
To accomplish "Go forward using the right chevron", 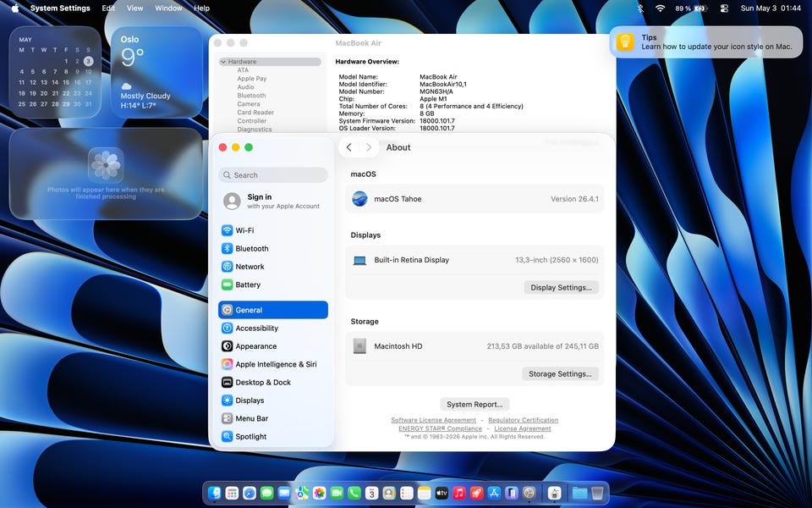I will 368,147.
